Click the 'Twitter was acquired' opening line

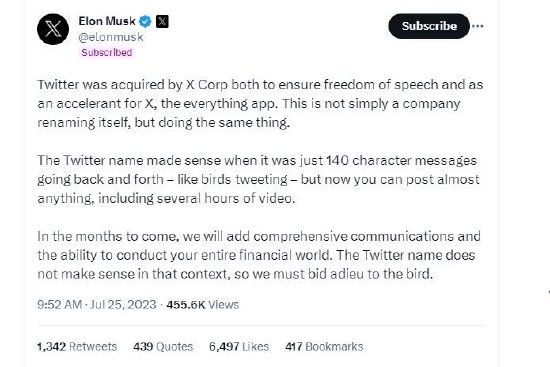(x=260, y=85)
